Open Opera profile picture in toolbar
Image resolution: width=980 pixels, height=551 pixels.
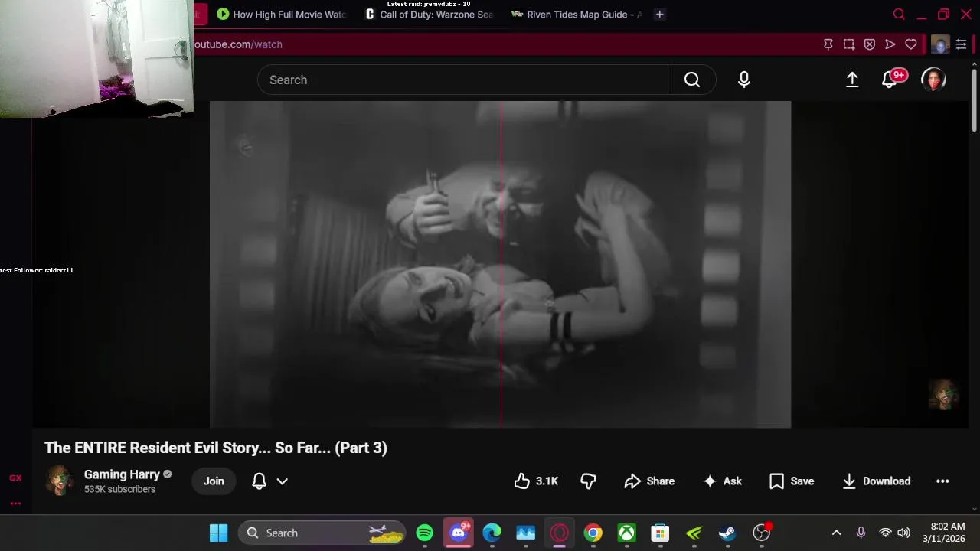tap(940, 44)
